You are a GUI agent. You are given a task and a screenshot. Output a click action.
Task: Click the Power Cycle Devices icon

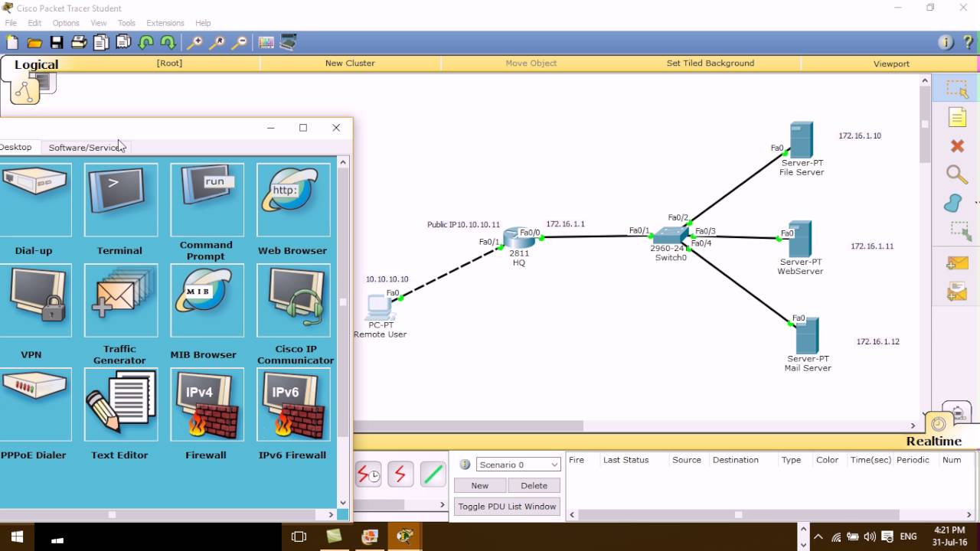click(368, 475)
